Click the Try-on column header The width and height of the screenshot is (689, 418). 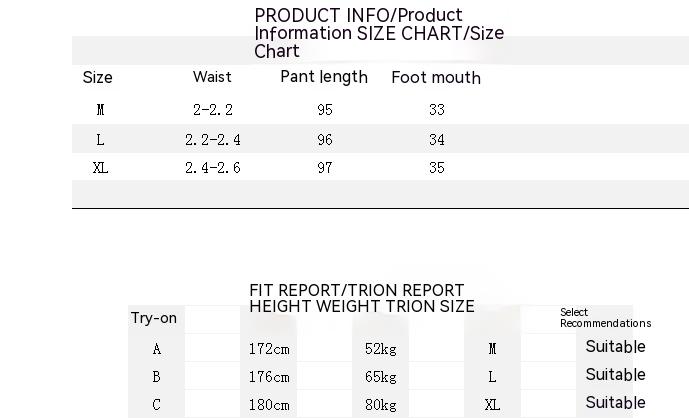tap(154, 318)
